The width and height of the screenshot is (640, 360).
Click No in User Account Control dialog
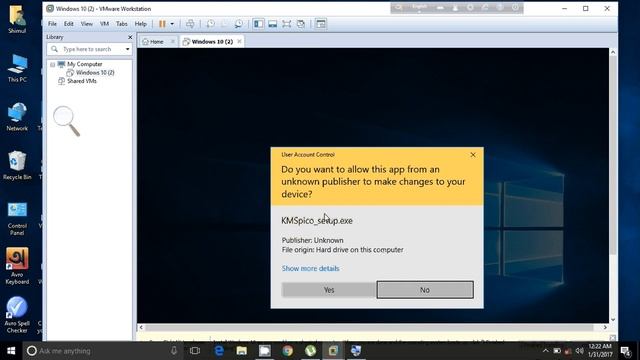pyautogui.click(x=425, y=290)
